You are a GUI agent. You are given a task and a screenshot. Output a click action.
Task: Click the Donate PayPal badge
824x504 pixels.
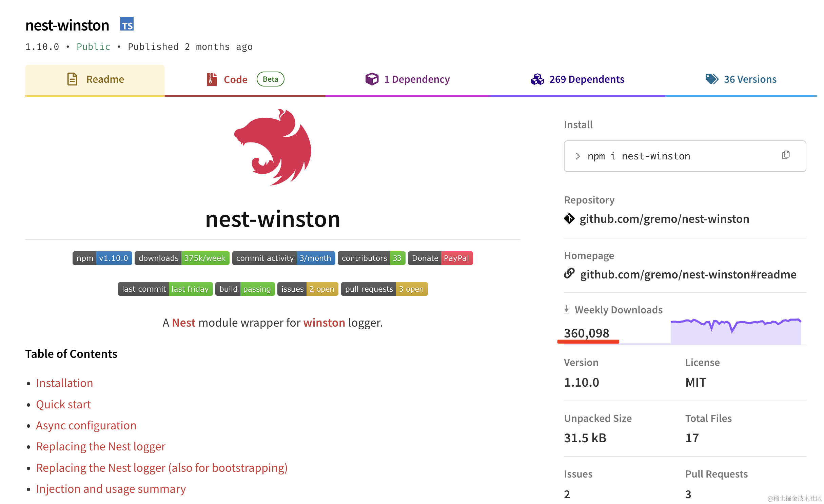tap(440, 258)
